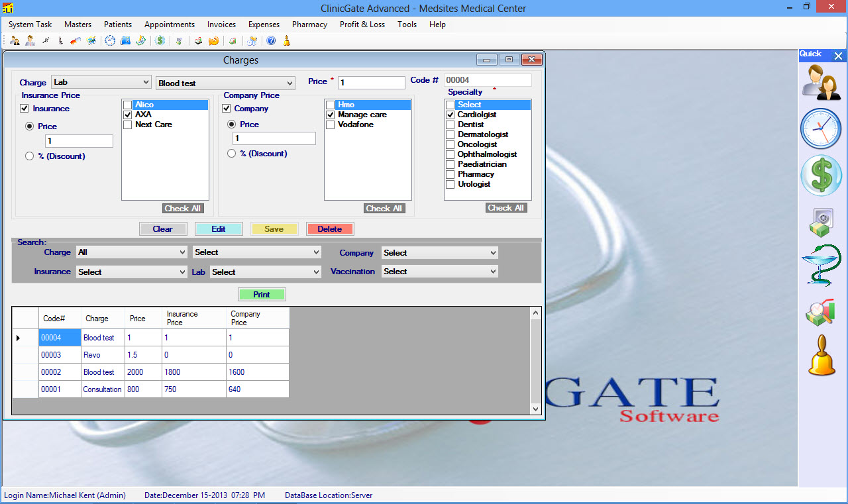Click the green dollar sign Quick icon
Screen dimensions: 848x504
click(x=821, y=176)
